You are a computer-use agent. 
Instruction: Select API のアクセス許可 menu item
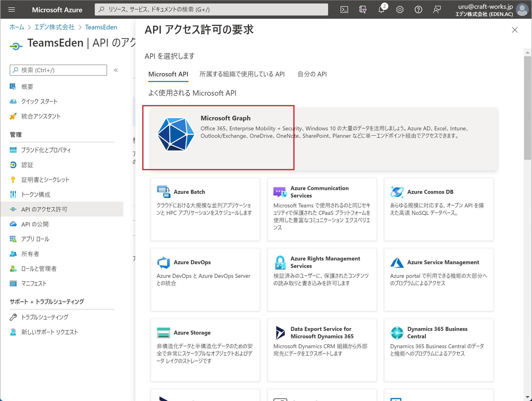point(62,209)
